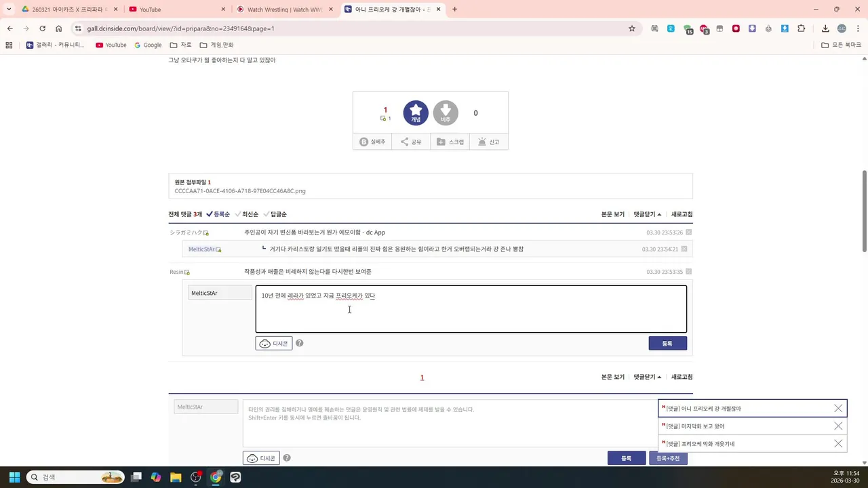Screen dimensions: 868x488
Task: Switch to the 아이카츠 X 프리파라 tab
Action: [x=68, y=9]
